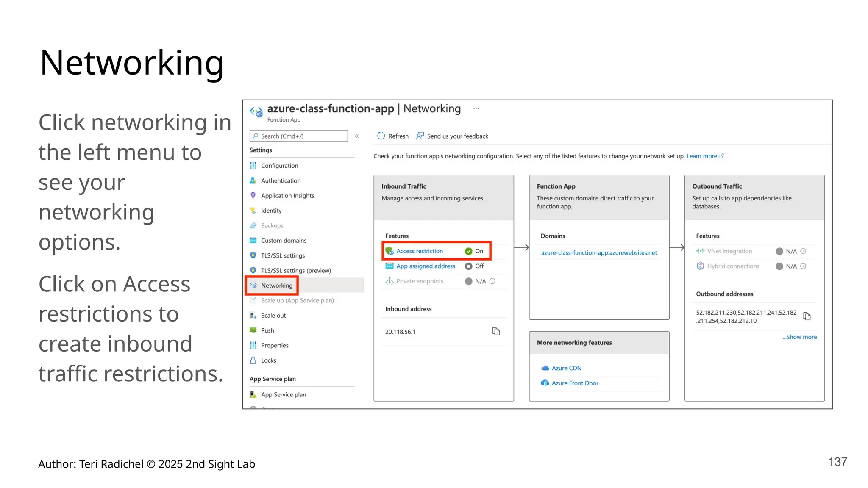The width and height of the screenshot is (868, 488).
Task: Open Configuration in the left menu
Action: pyautogui.click(x=279, y=166)
